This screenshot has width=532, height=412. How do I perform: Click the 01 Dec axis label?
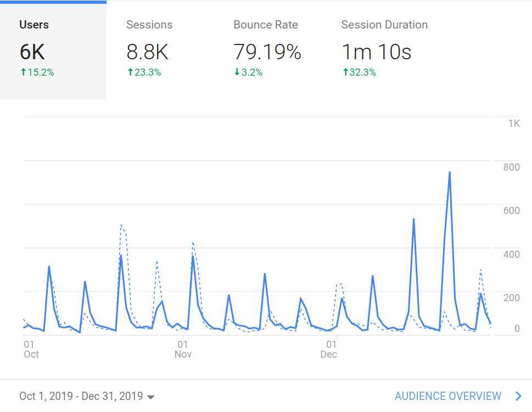[329, 349]
